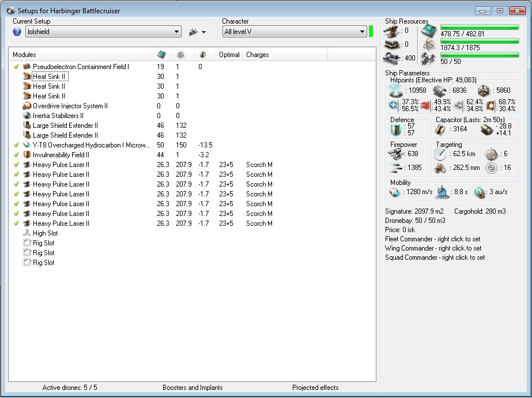
Task: Click the targeting range icon showing 62.5 km
Action: 440,154
